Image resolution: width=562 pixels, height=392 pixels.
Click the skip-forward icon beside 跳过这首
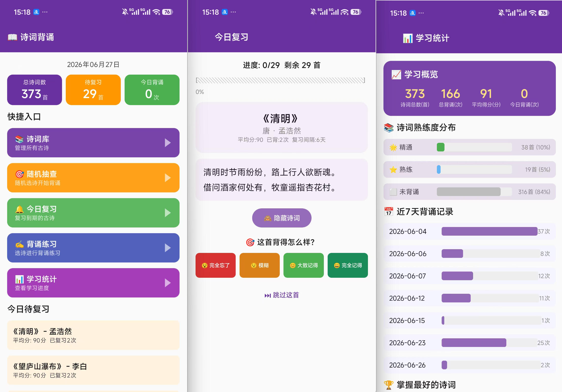point(267,295)
